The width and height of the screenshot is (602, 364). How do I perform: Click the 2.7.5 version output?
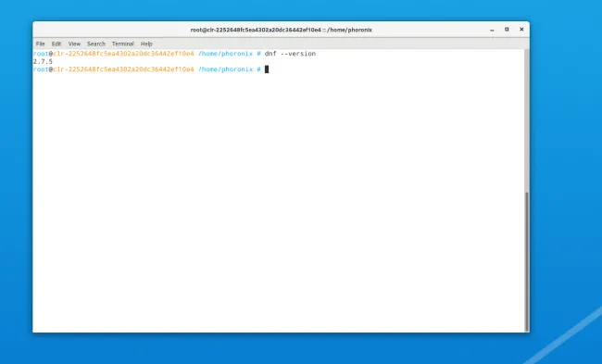(43, 61)
